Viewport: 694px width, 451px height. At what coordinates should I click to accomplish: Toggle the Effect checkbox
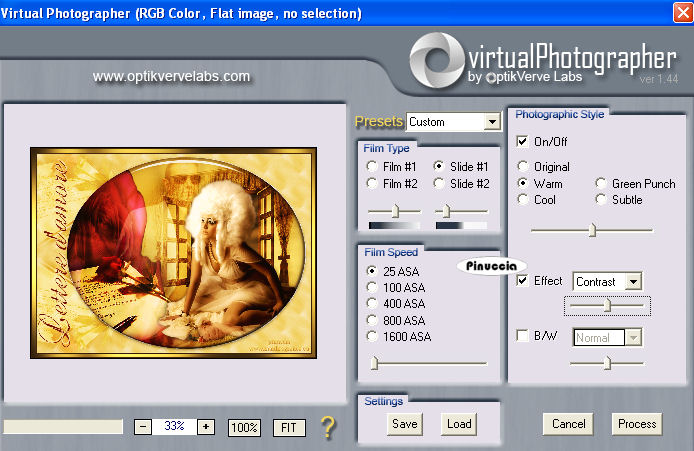click(522, 281)
